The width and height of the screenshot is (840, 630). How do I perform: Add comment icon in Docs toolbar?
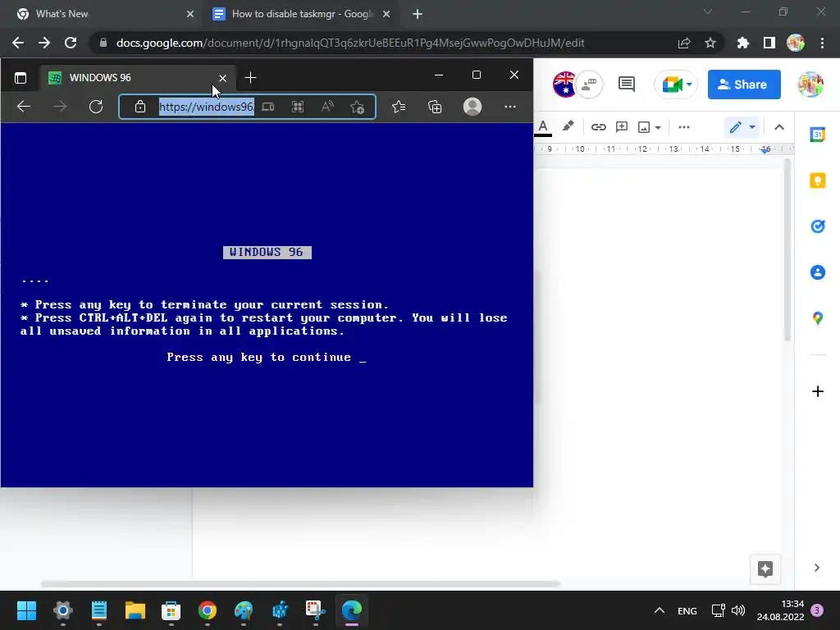(622, 127)
